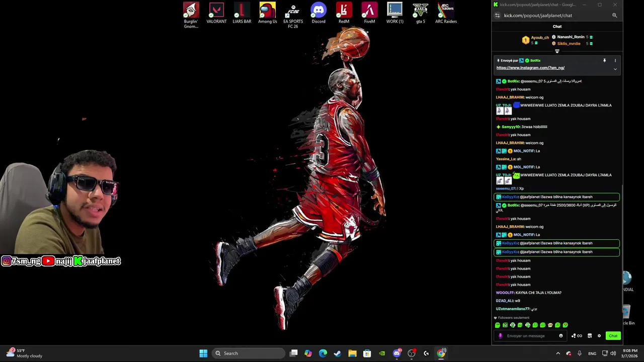Image resolution: width=644 pixels, height=362 pixels.
Task: Open the Burglin' Gnomes desktop shortcut
Action: [x=191, y=15]
